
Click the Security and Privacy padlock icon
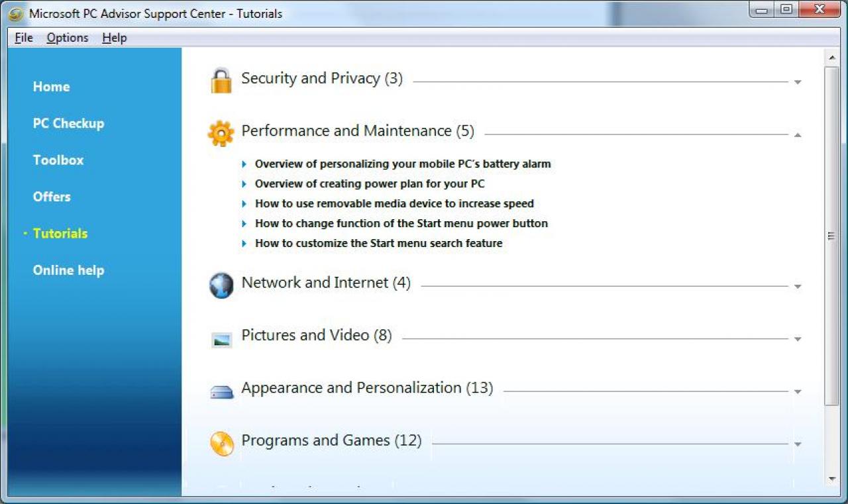click(x=221, y=81)
